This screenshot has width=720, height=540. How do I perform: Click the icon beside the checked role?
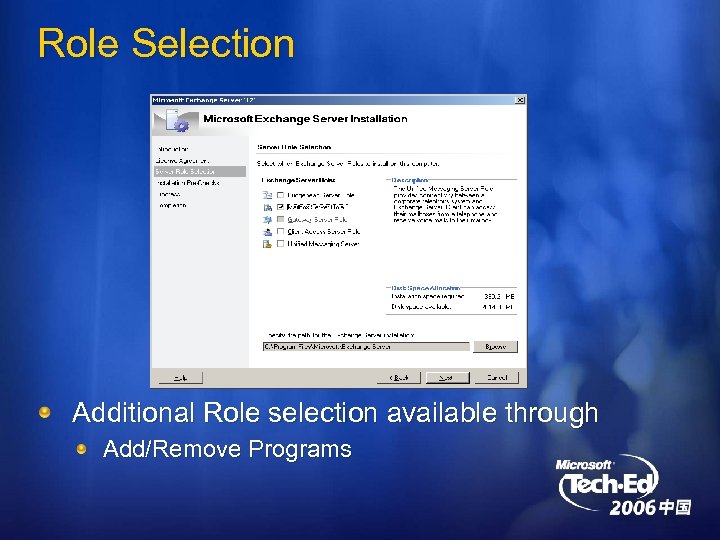coord(267,208)
